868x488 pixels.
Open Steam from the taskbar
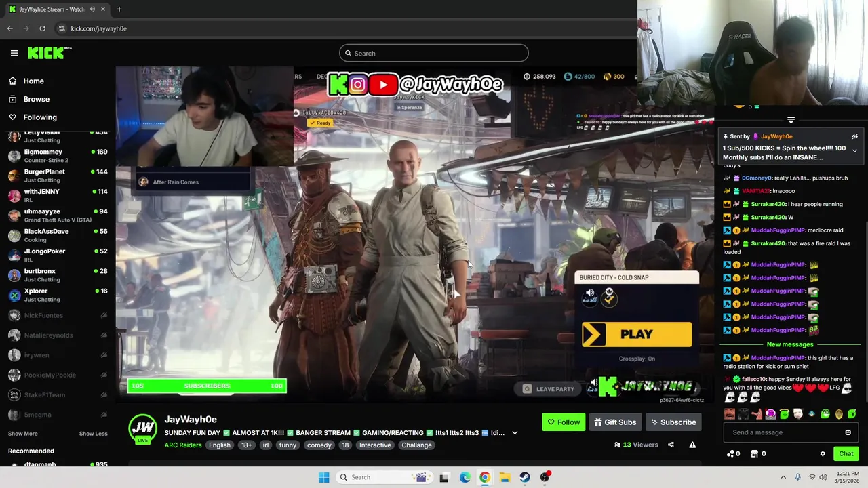[x=525, y=477]
